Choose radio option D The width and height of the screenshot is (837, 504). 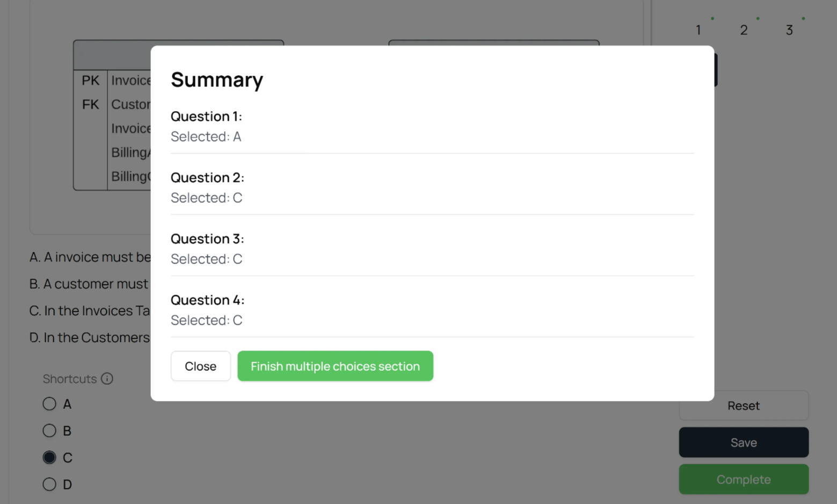click(x=49, y=484)
